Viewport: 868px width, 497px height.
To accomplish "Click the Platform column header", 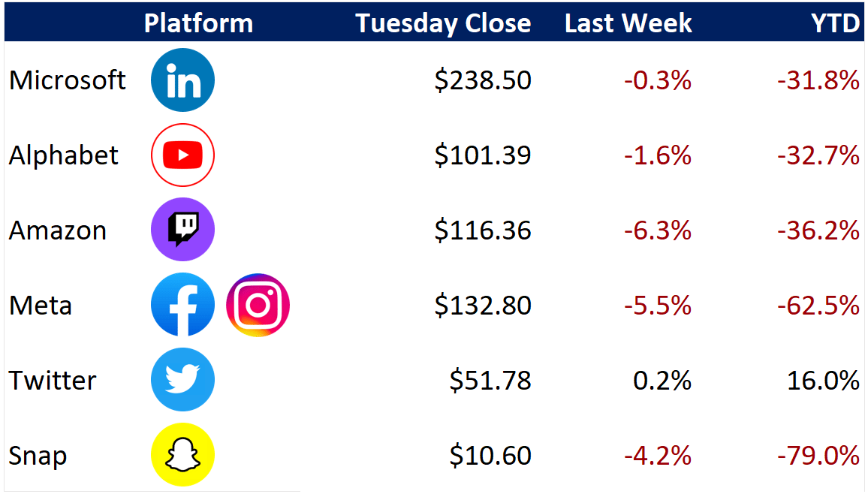I will [198, 23].
